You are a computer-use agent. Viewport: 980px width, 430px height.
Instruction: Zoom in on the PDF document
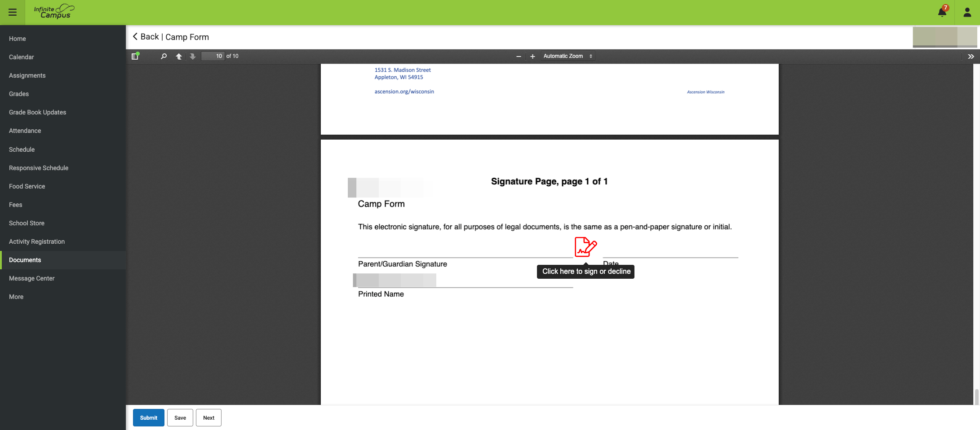coord(532,56)
